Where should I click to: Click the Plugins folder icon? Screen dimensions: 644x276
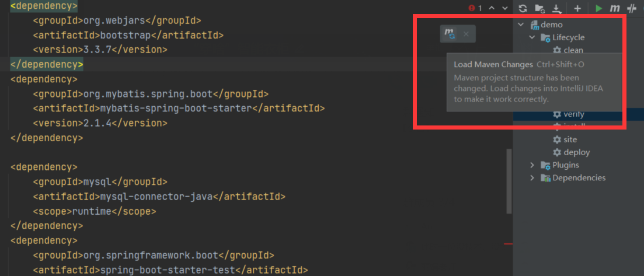click(545, 166)
